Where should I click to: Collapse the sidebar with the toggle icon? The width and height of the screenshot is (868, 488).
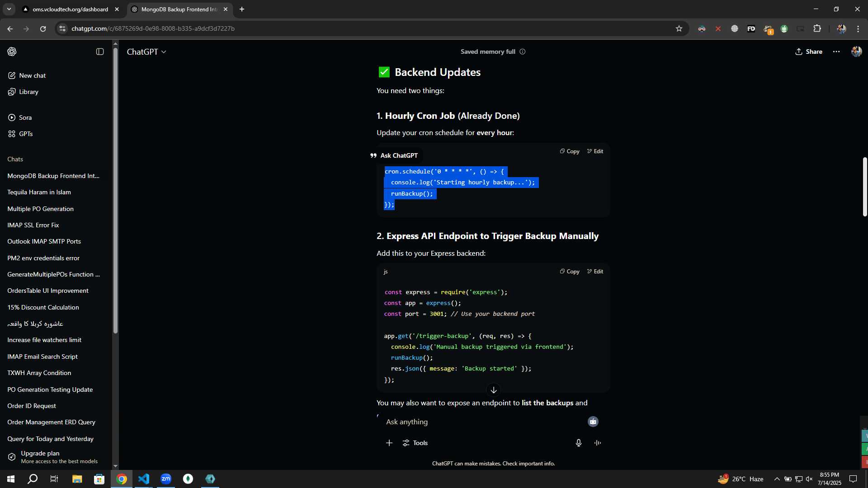click(100, 52)
